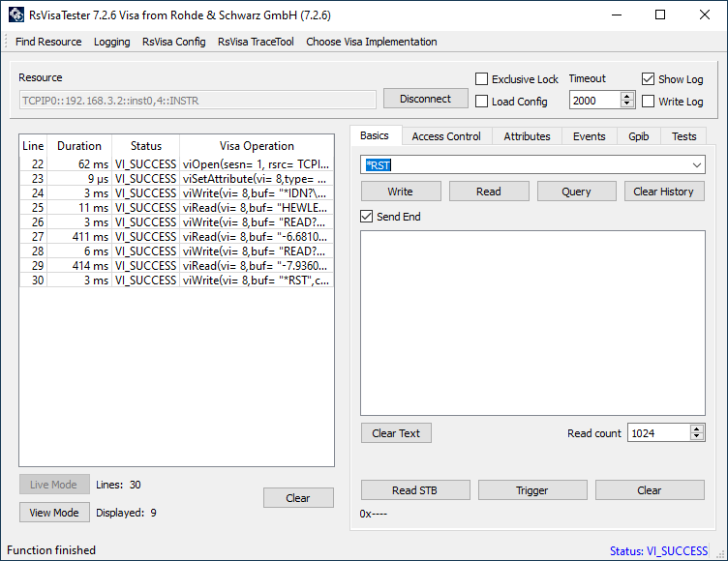Click the Disconnect button
Viewport: 728px width, 561px height.
(425, 99)
